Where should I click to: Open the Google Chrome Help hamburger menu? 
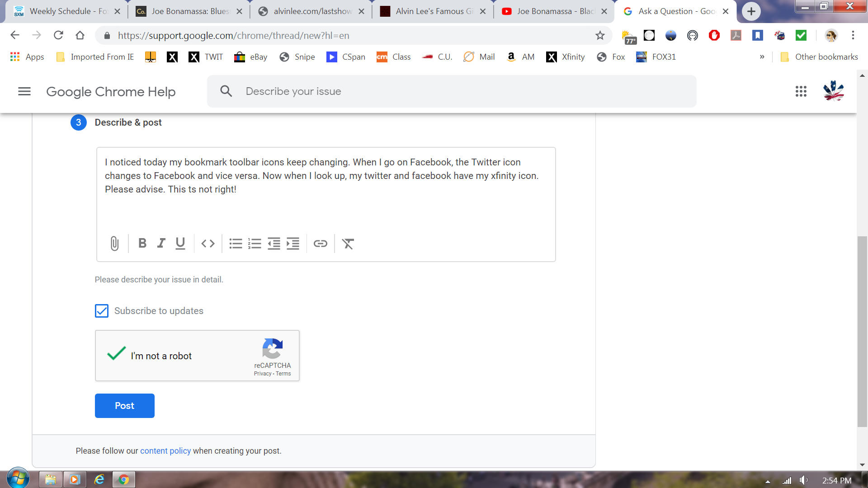[24, 91]
